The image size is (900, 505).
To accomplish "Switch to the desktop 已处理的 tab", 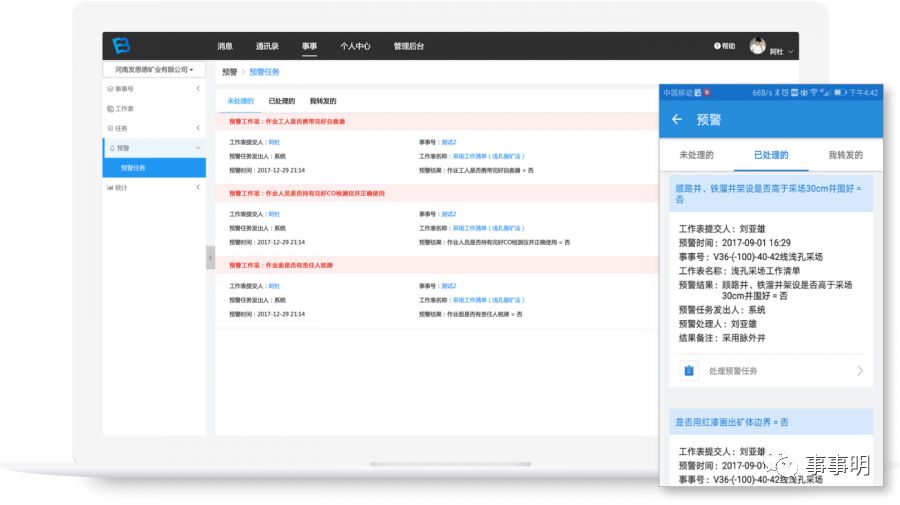I will (282, 101).
